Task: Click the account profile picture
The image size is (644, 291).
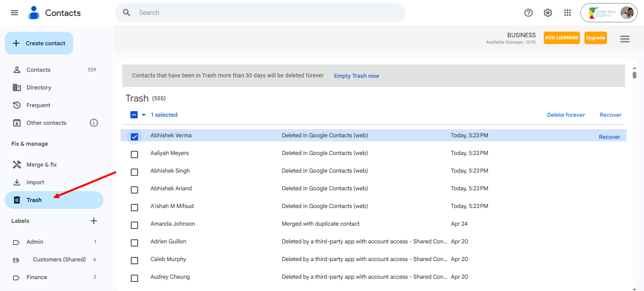Action: (x=627, y=13)
